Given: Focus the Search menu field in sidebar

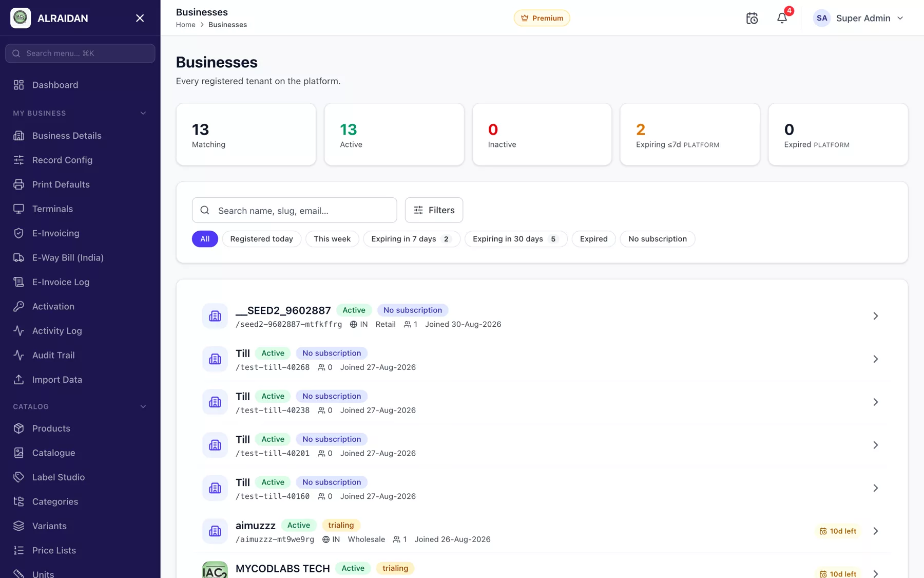Looking at the screenshot, I should (80, 53).
